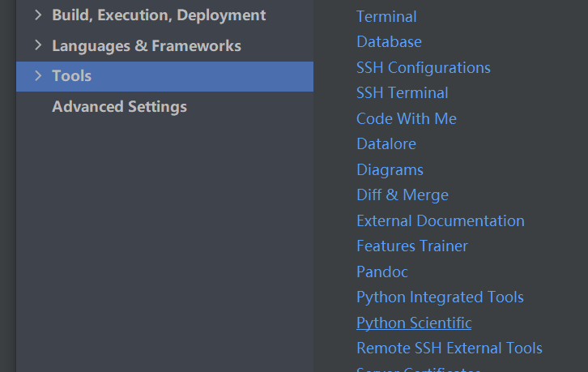This screenshot has width=588, height=372.
Task: Click the External Documentation link
Action: 440,220
